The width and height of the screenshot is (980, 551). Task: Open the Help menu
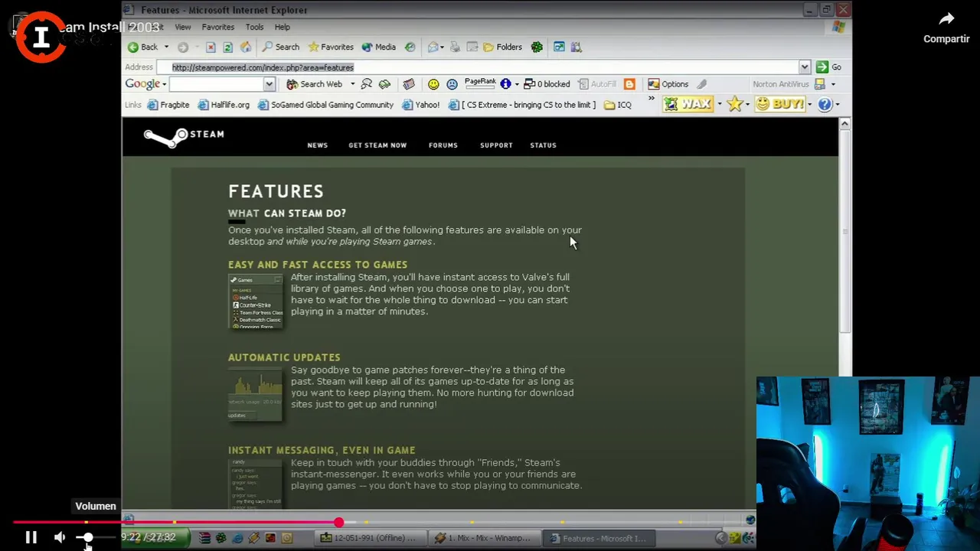pyautogui.click(x=282, y=27)
